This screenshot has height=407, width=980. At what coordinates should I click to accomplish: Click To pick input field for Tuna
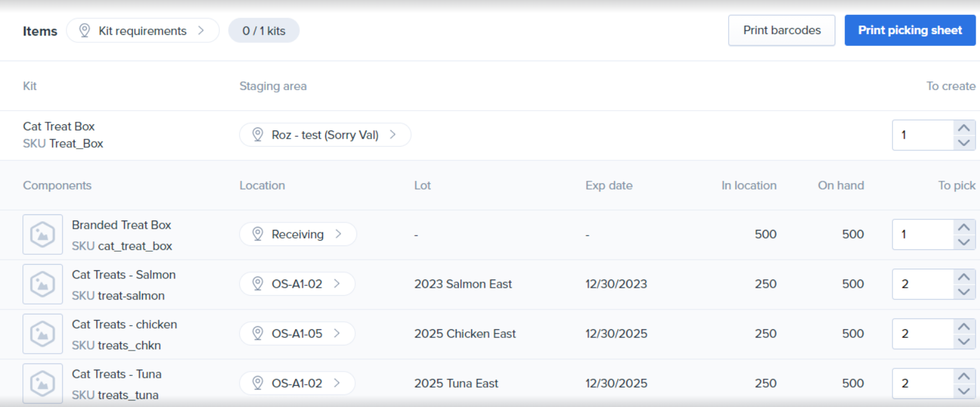tap(923, 383)
